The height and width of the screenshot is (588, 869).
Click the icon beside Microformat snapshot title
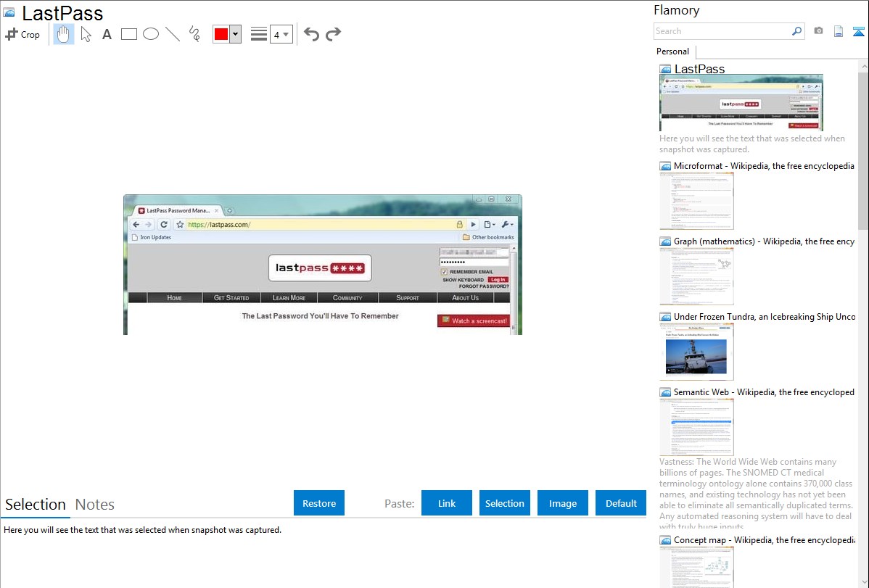click(666, 166)
